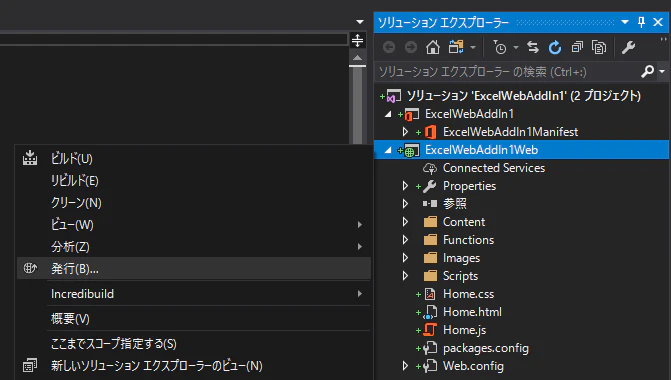Open the 分析(Z) submenu
Image resolution: width=671 pixels, height=380 pixels.
[x=194, y=246]
